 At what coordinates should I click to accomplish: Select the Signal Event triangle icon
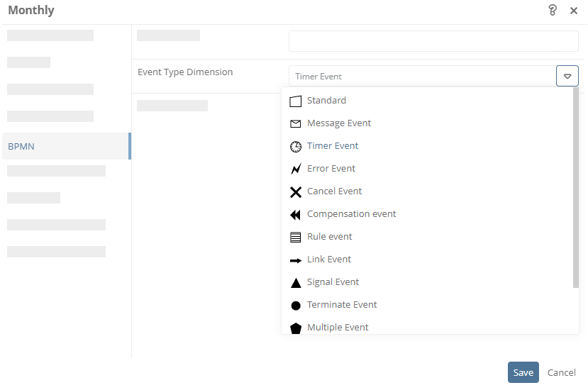(296, 283)
